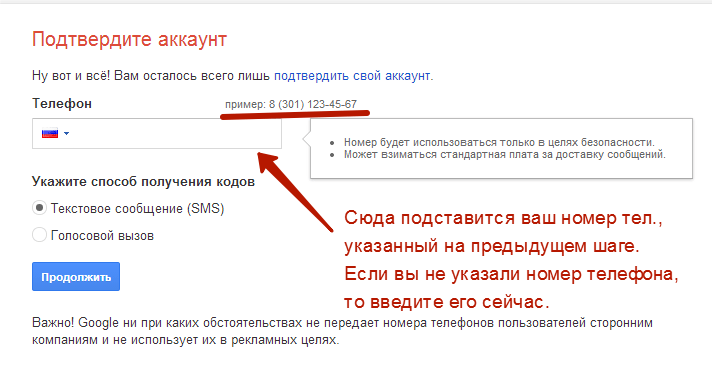Click the example text пример: 8 (301) 123-45-67
This screenshot has width=712, height=392.
[x=291, y=104]
